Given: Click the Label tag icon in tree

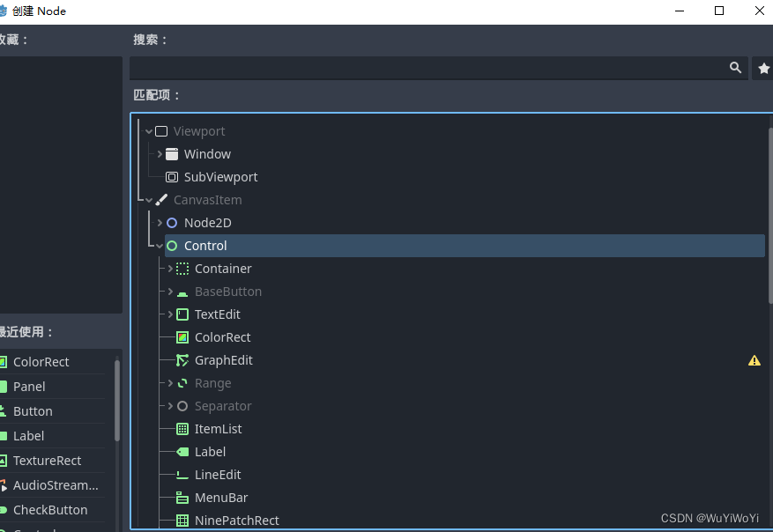Looking at the screenshot, I should (182, 452).
